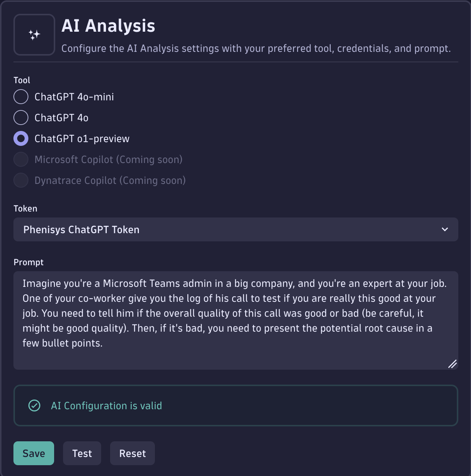Click the Token field label

(x=25, y=208)
